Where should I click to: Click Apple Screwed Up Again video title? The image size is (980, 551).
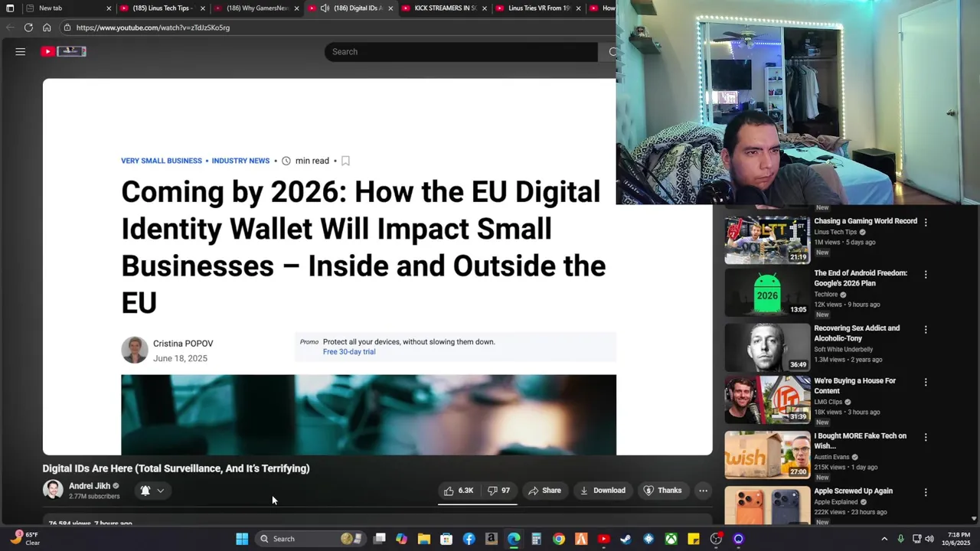[x=853, y=491]
